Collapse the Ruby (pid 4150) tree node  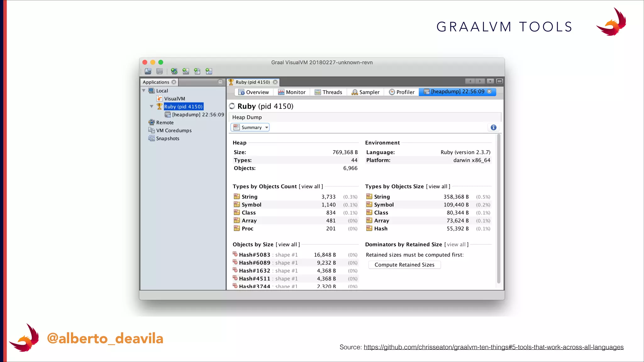pyautogui.click(x=152, y=107)
